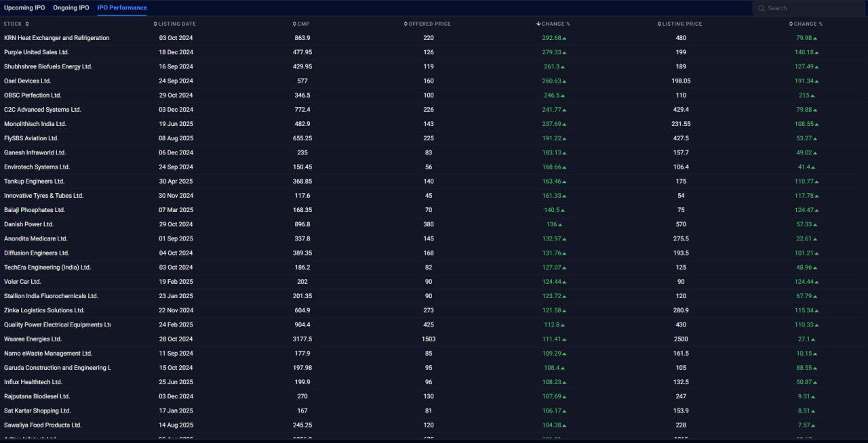Click the 215 listing change for OBSC Perfection

(x=804, y=96)
